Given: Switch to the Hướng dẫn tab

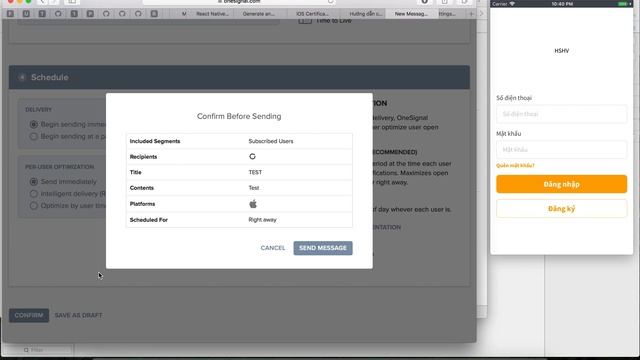Looking at the screenshot, I should click(x=366, y=13).
